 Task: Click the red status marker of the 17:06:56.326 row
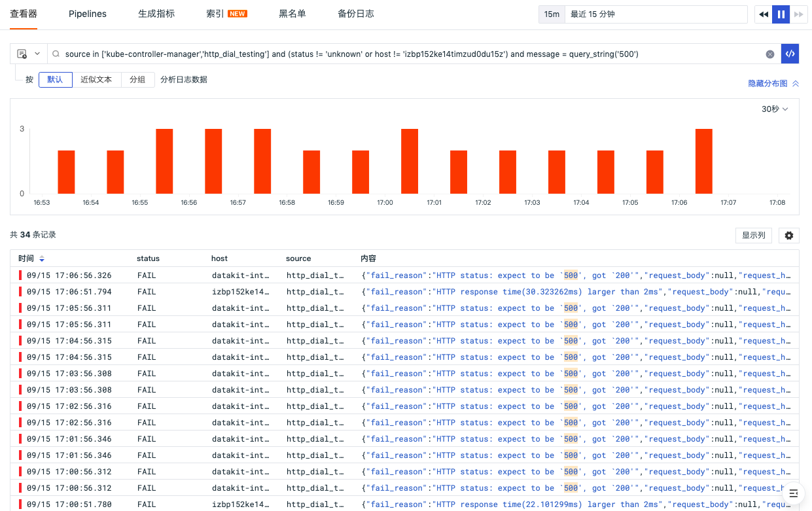click(20, 275)
